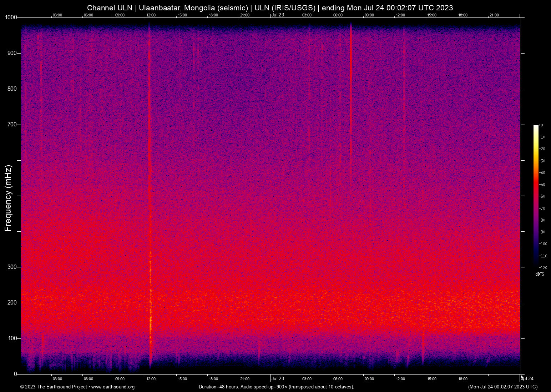Click the dBFS color scale bar
The width and height of the screenshot is (551, 392).
536,196
